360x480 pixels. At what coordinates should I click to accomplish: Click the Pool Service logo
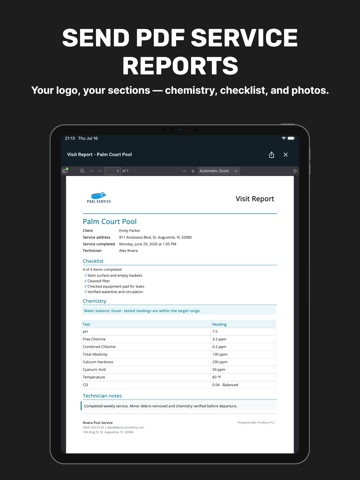[x=99, y=198]
